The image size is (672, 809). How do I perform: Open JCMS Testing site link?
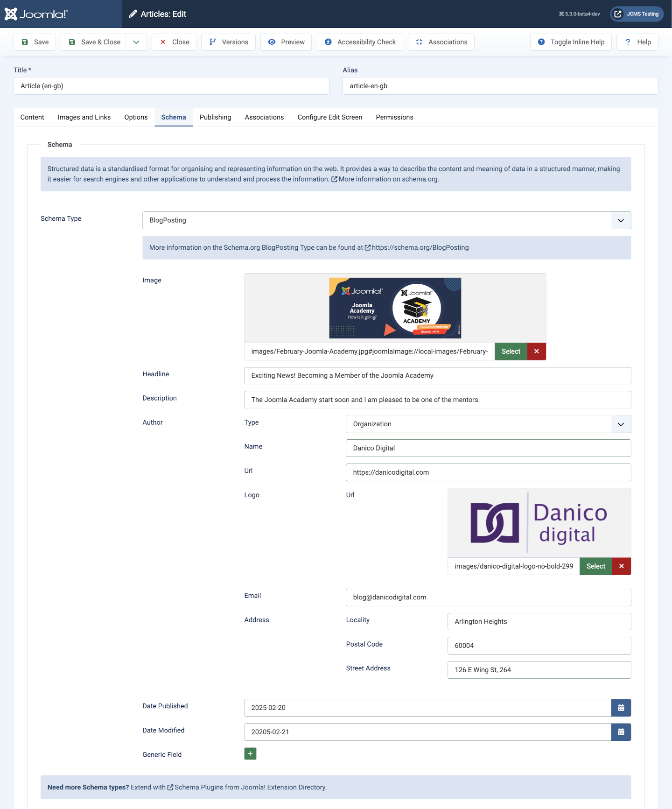click(x=637, y=14)
